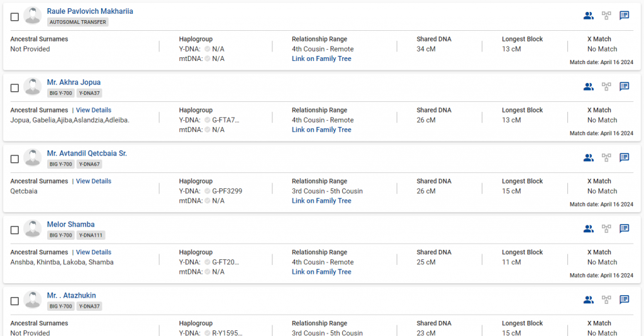Tick the checkbox beside Mr. Akhra Jopua
Screen dimensions: 644x336
[14, 88]
